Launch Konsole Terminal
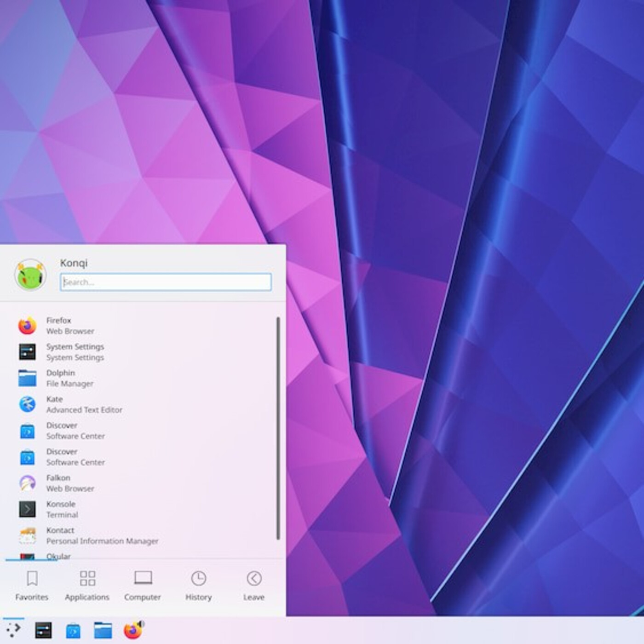The height and width of the screenshot is (644, 644). pyautogui.click(x=143, y=509)
